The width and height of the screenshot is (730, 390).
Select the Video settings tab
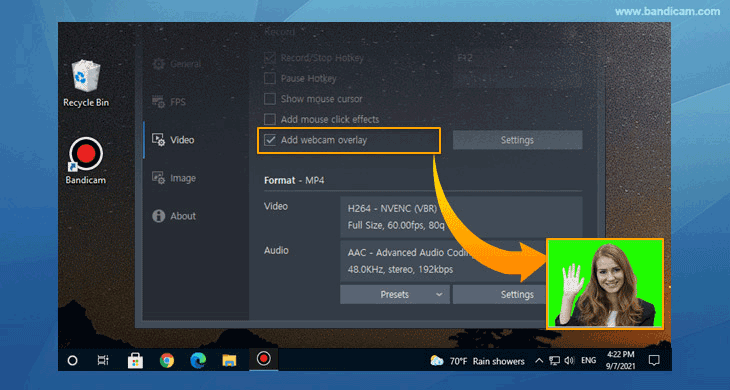pyautogui.click(x=173, y=140)
